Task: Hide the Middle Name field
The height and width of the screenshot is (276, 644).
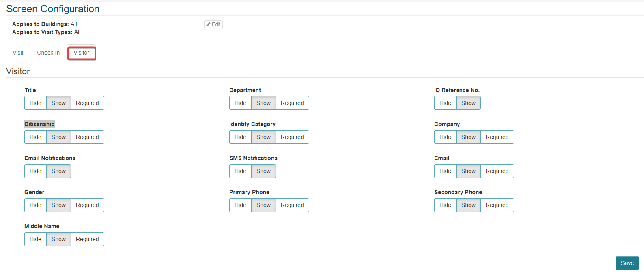Action: pyautogui.click(x=35, y=239)
